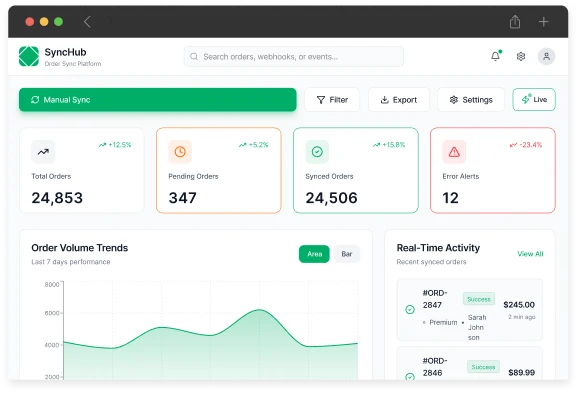
Task: Click the Real-Time Activity heading
Action: (438, 248)
